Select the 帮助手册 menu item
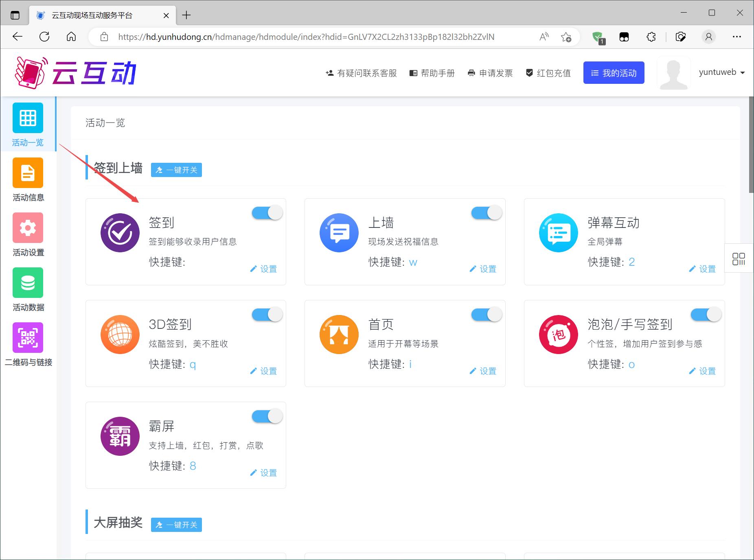754x560 pixels. click(432, 73)
